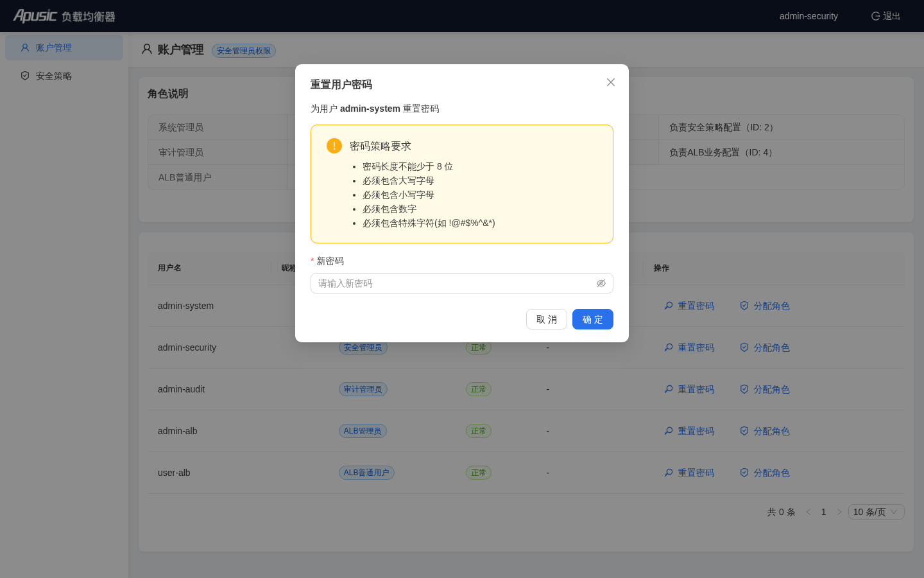924x578 pixels.
Task: Click the 账户管理 page title user icon
Action: 147,49
